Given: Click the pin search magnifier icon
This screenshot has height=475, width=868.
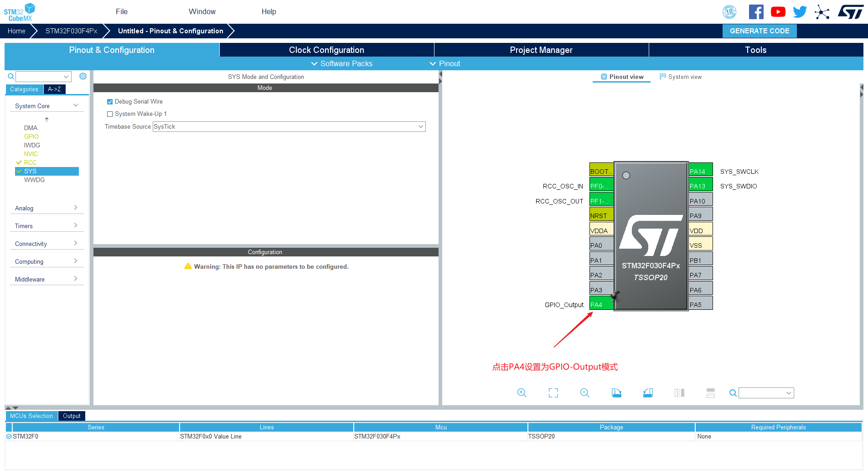Looking at the screenshot, I should (x=733, y=393).
